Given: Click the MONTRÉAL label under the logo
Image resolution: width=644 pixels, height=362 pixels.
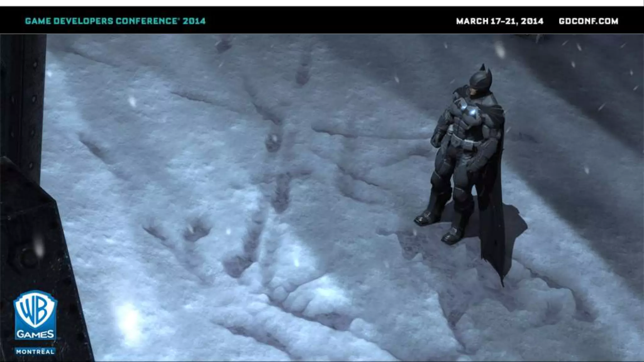Looking at the screenshot, I should tap(35, 352).
